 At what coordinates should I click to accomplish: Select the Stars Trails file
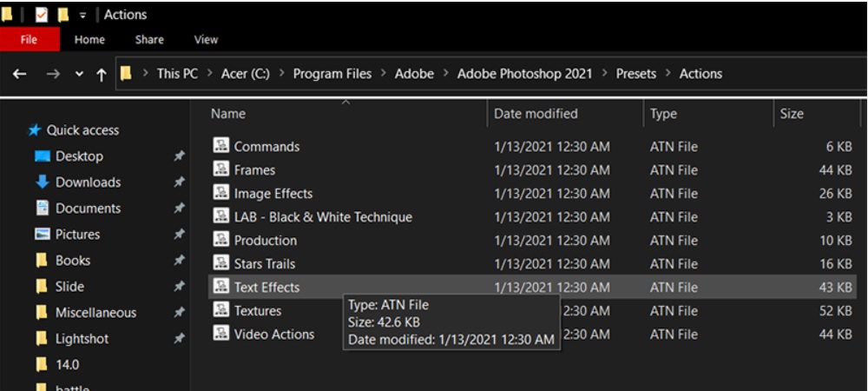[x=264, y=263]
